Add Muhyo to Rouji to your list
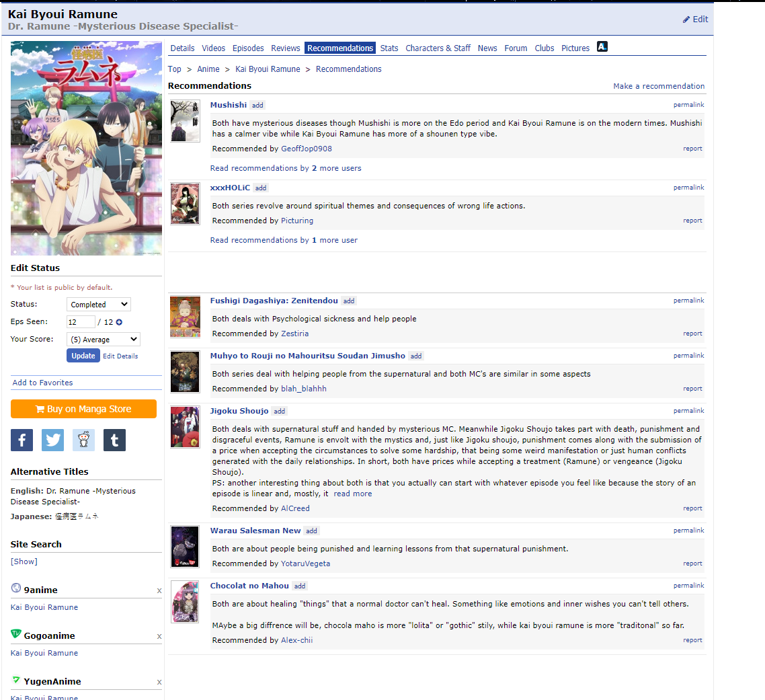Viewport: 765px width, 700px height. coord(416,356)
